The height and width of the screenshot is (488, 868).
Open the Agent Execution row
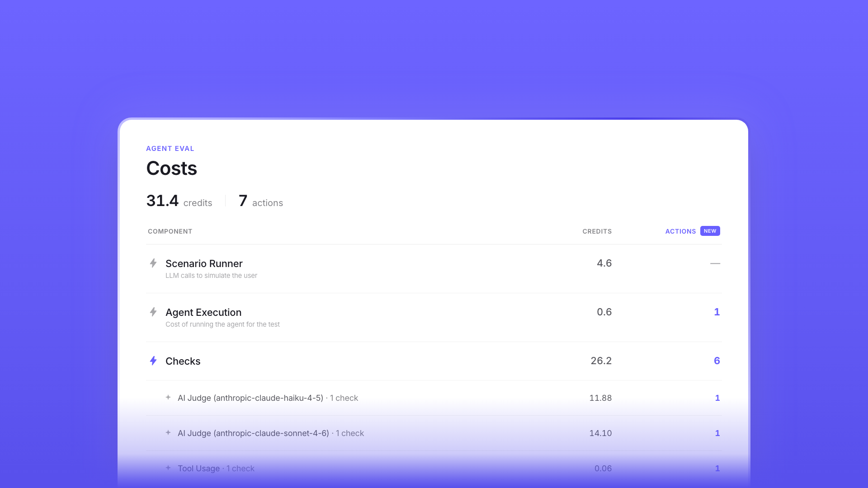pyautogui.click(x=434, y=318)
